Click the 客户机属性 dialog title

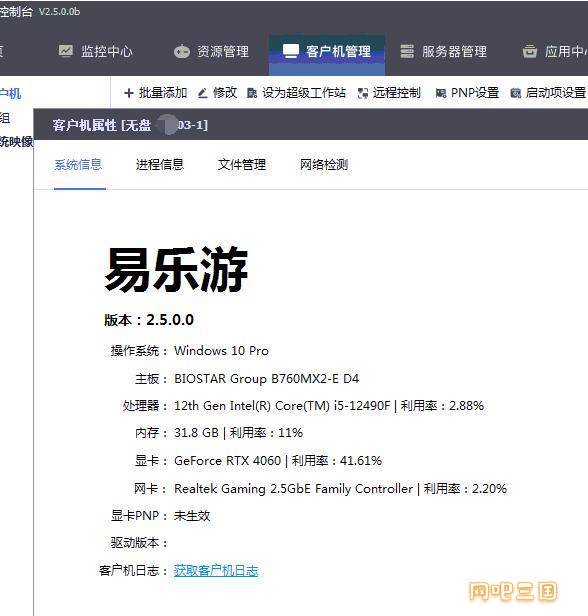(x=130, y=125)
